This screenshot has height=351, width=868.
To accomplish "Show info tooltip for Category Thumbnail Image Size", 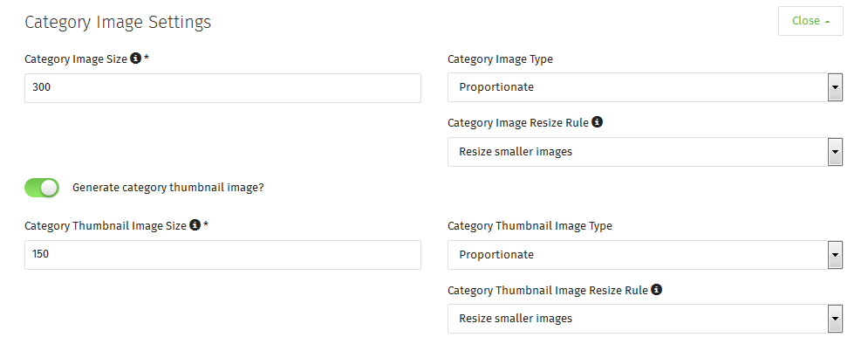I will pos(195,224).
